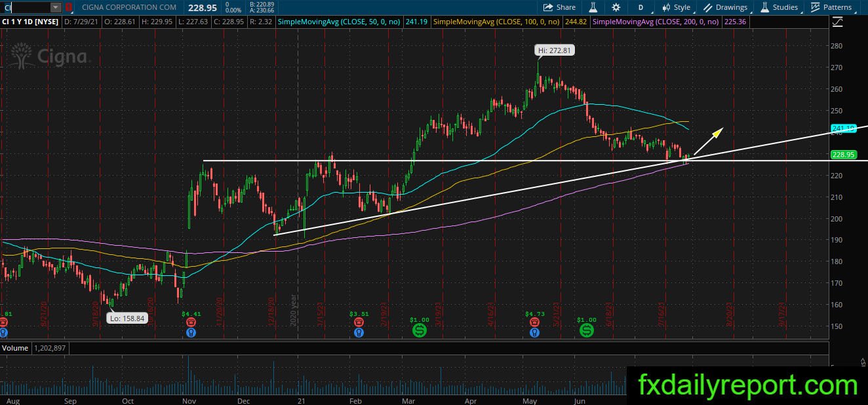Click the 200 level on the price axis
The width and height of the screenshot is (868, 405).
point(836,218)
